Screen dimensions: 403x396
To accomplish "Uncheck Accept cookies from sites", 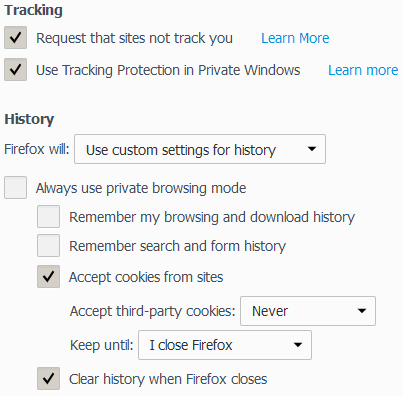I will click(x=48, y=277).
